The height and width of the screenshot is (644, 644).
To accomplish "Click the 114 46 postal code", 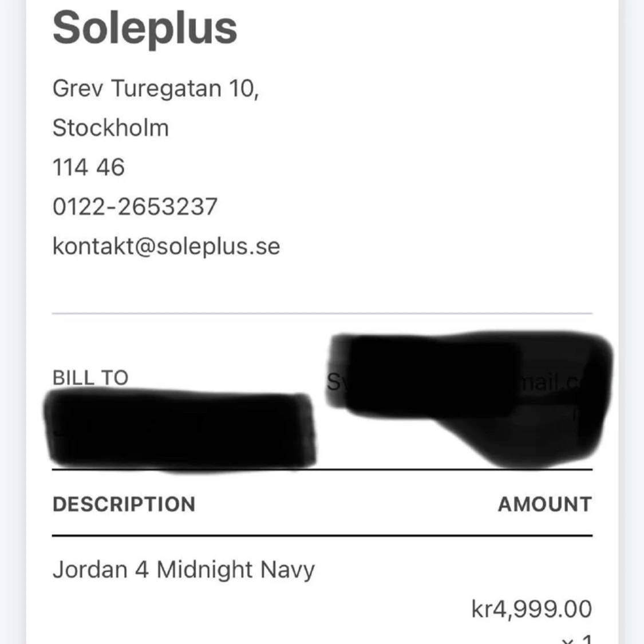I will 88,167.
